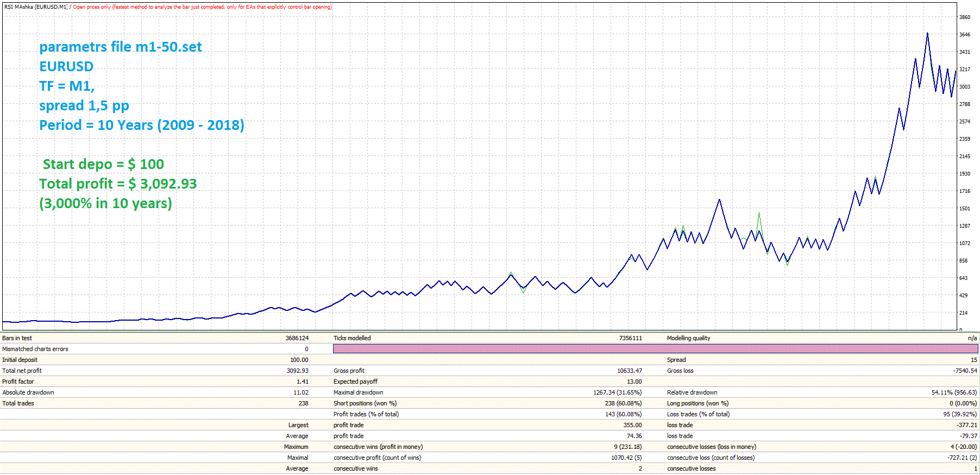The width and height of the screenshot is (980, 475).
Task: Click Short positions value 238 (60.08%)
Action: click(623, 403)
